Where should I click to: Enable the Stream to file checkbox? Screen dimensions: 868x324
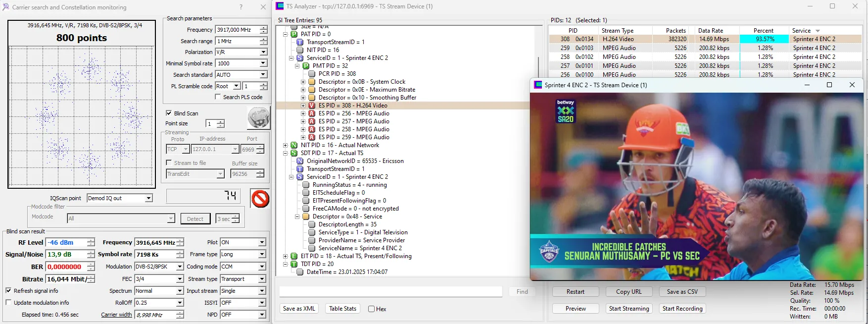pos(169,162)
